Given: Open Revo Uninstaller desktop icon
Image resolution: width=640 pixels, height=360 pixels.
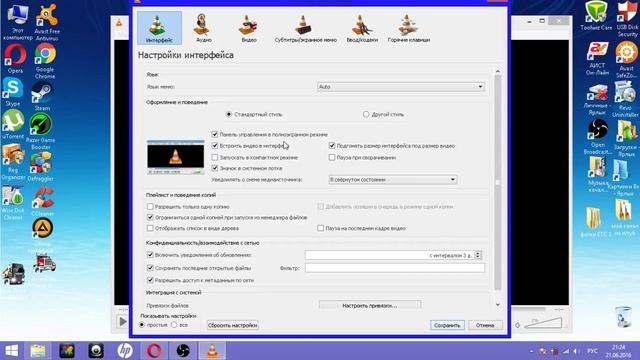Looking at the screenshot, I should 625,100.
